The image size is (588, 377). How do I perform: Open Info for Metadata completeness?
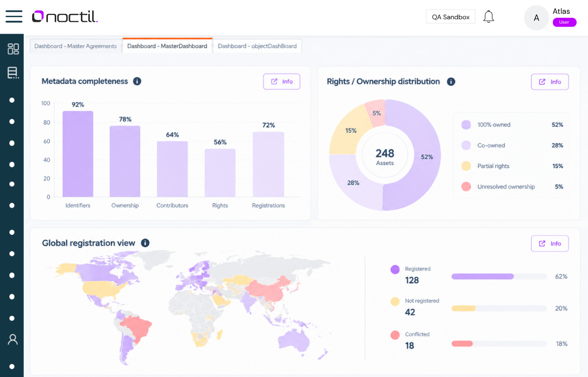point(282,82)
